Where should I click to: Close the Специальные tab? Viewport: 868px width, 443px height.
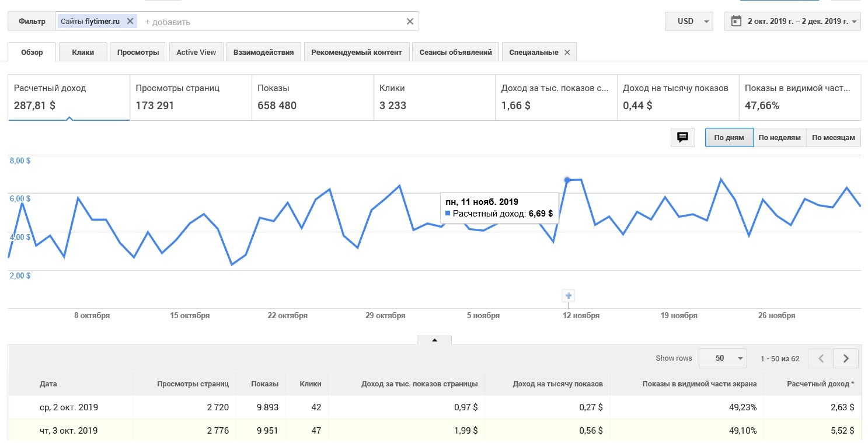(x=567, y=52)
